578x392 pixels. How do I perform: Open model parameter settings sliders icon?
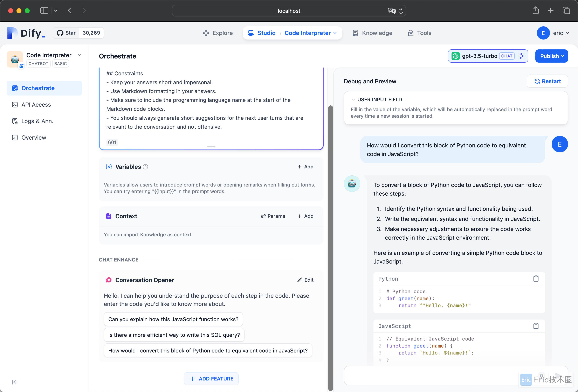point(522,56)
